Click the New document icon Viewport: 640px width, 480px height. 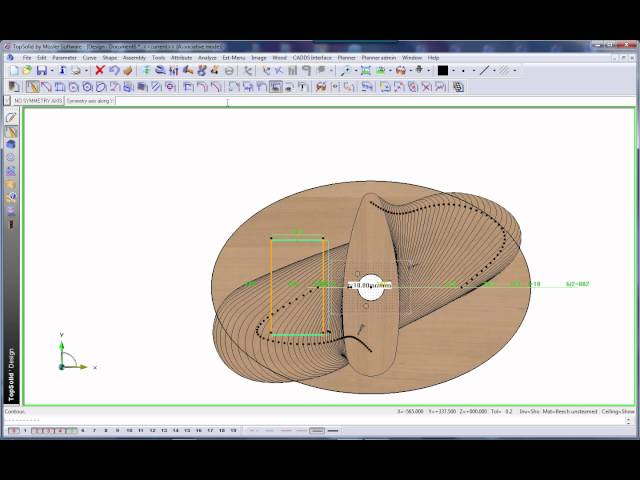pyautogui.click(x=13, y=71)
